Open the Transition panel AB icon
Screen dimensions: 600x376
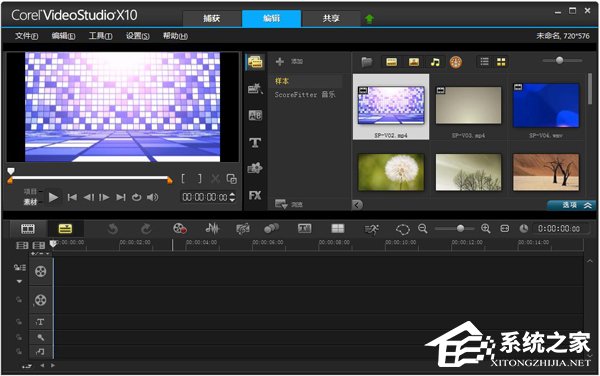tap(255, 115)
